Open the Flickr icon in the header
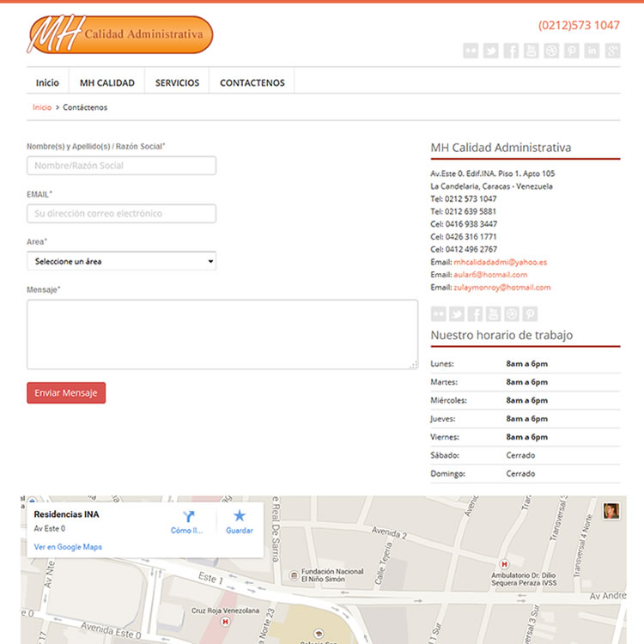Image resolution: width=644 pixels, height=644 pixels. 471,51
